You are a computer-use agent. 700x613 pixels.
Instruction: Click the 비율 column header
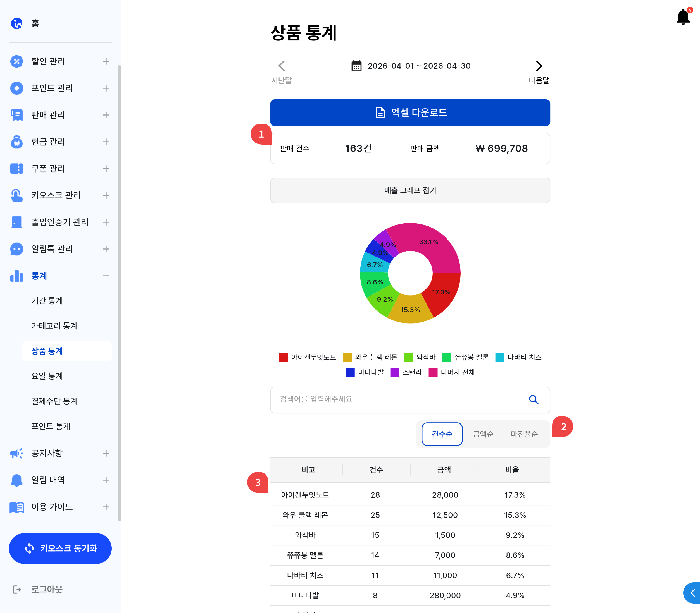point(512,470)
